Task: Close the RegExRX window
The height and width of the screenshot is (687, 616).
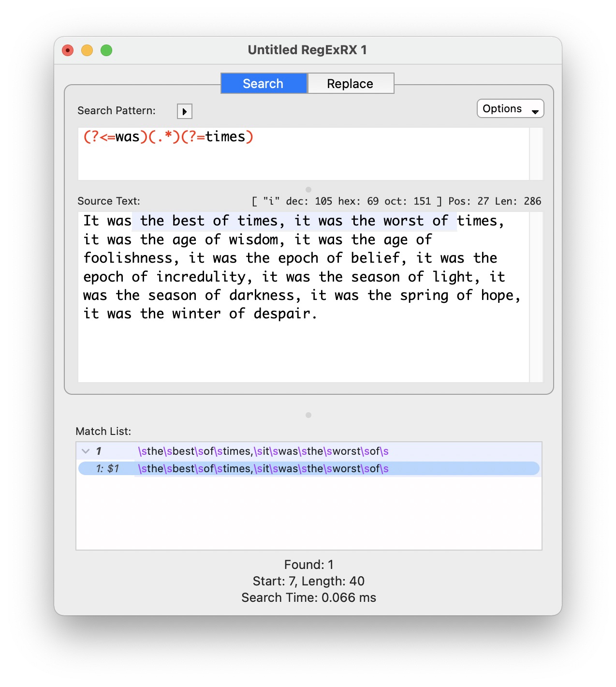Action: [x=68, y=50]
